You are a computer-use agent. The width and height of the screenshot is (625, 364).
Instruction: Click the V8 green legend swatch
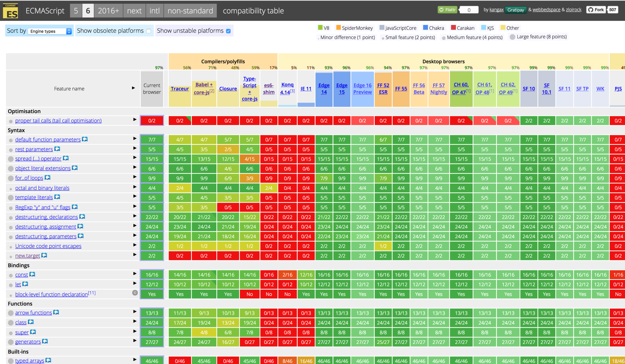point(320,28)
